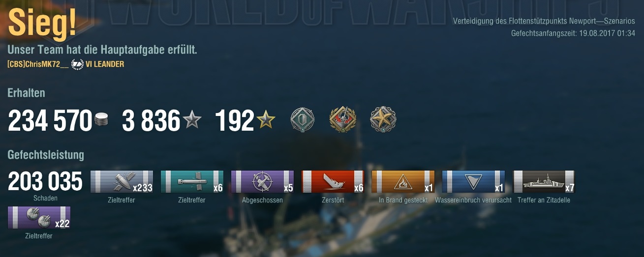Screen dimensions: 644x257
Task: Click the Newport scenario title text
Action: click(544, 21)
